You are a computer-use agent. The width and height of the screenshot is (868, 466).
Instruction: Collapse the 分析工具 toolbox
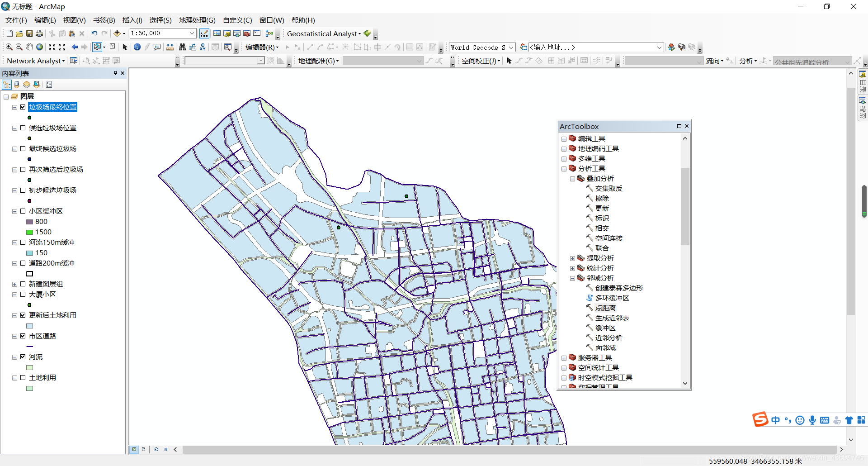coord(564,169)
